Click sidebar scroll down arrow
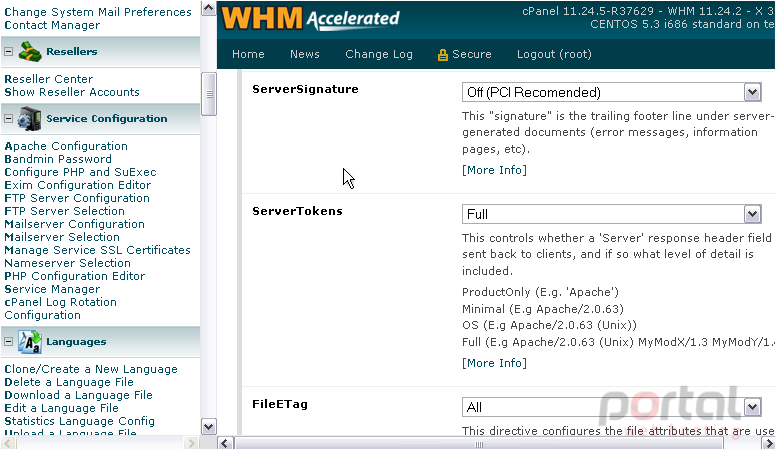Image resolution: width=776 pixels, height=450 pixels. coord(208,426)
